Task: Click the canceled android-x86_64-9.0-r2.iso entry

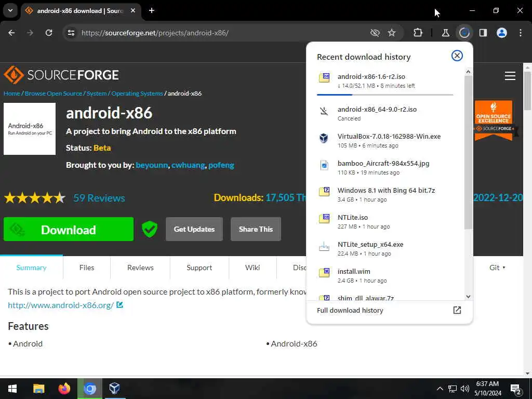Action: click(x=385, y=114)
